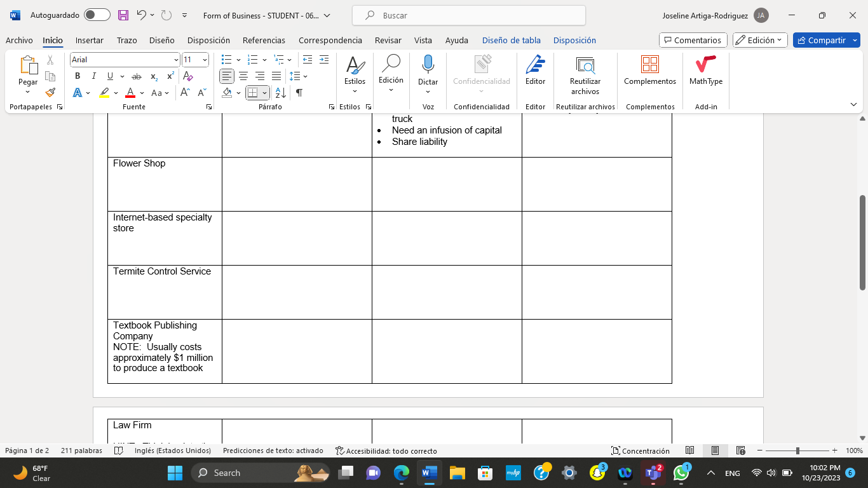
Task: Clear all formatting icon
Action: (x=188, y=76)
